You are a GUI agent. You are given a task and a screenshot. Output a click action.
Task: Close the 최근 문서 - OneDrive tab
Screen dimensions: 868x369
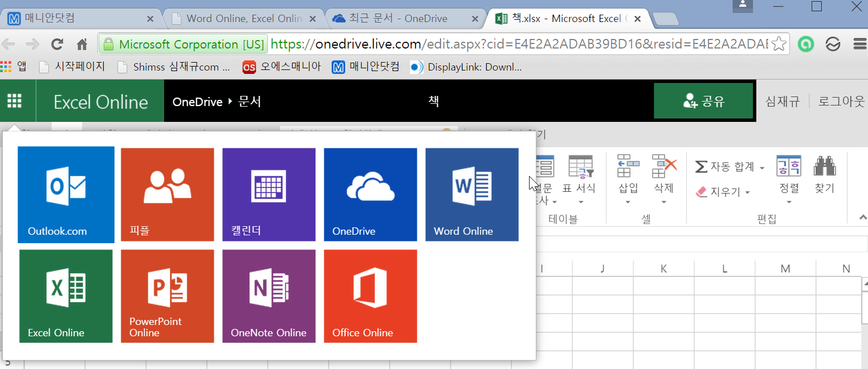[x=475, y=19]
